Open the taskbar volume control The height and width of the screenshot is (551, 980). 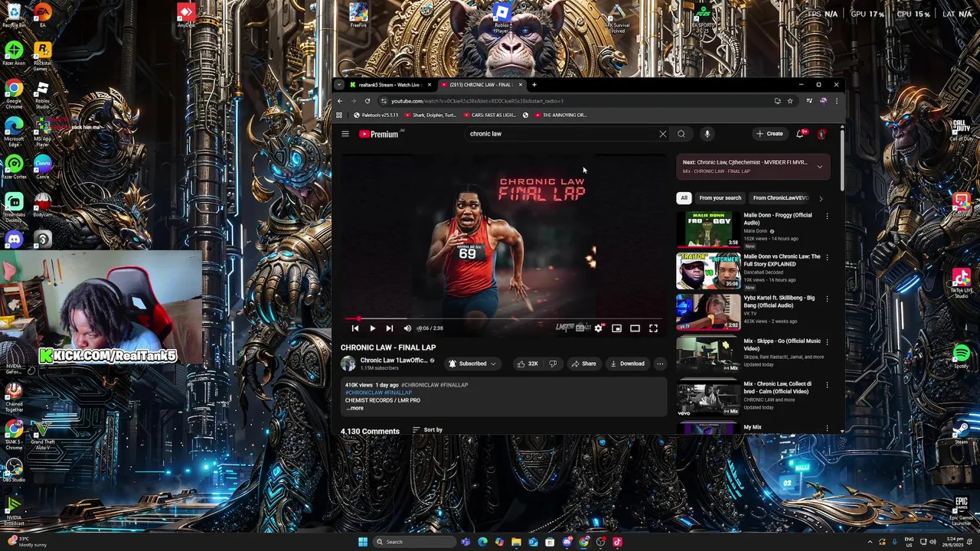click(x=933, y=542)
